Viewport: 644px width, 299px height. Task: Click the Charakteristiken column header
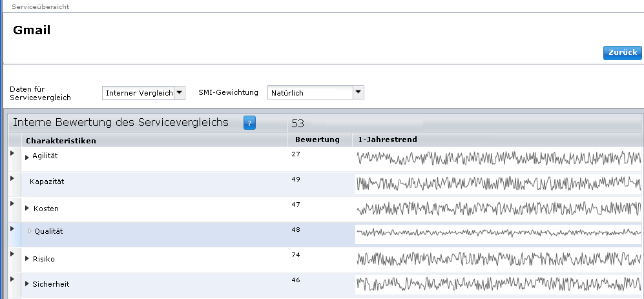[61, 140]
